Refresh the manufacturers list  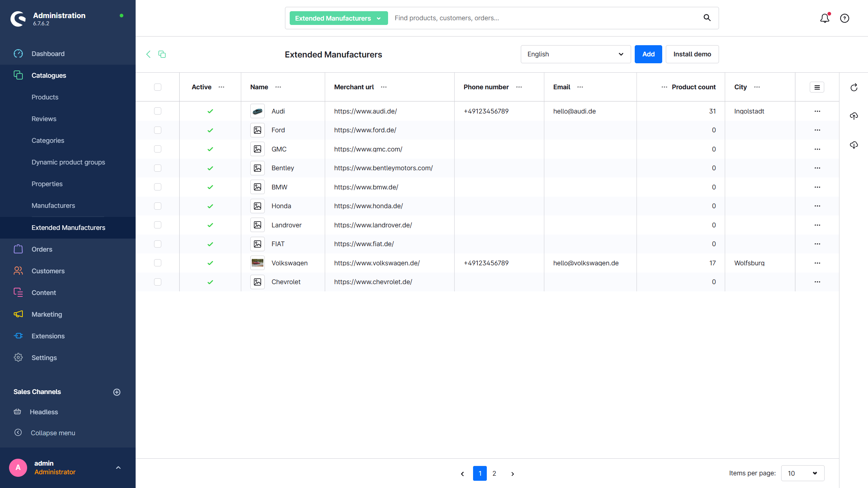pos(854,87)
